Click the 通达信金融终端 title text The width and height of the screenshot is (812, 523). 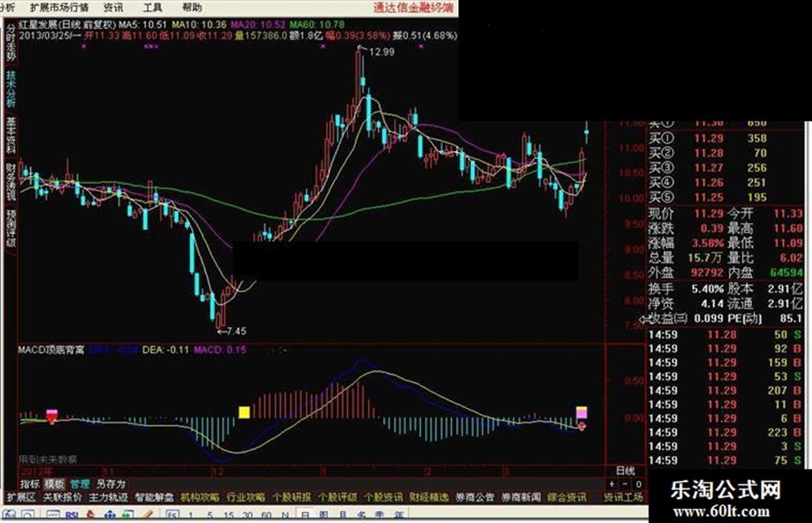413,7
